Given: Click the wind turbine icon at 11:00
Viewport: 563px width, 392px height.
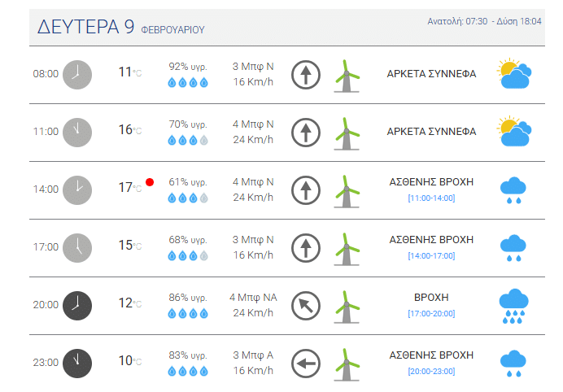Looking at the screenshot, I should pos(347,132).
